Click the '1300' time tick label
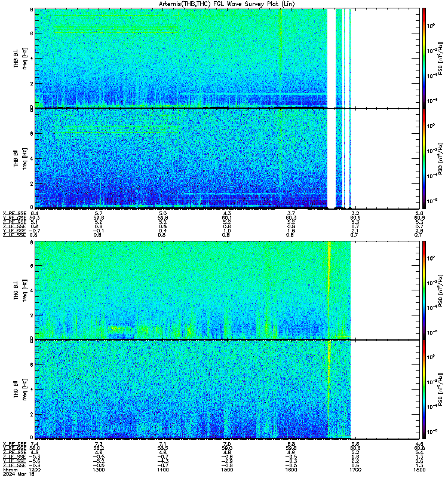 [99, 470]
